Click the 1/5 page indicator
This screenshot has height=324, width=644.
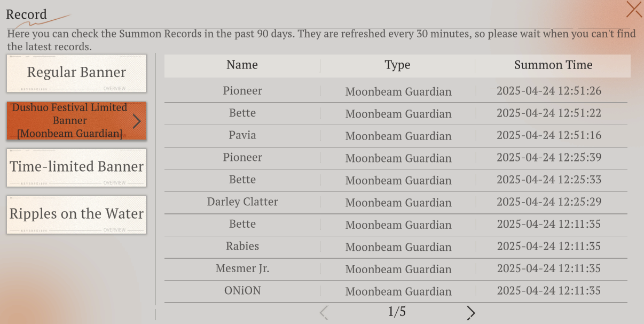click(x=397, y=312)
